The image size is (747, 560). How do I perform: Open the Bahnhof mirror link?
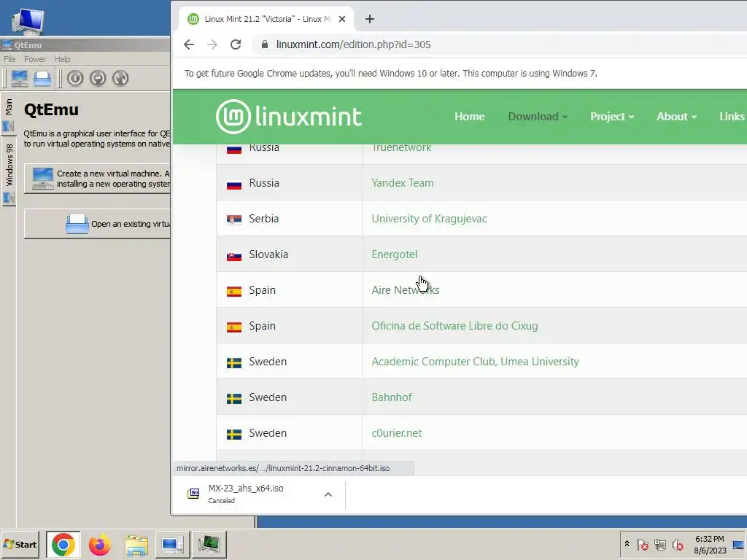(392, 397)
